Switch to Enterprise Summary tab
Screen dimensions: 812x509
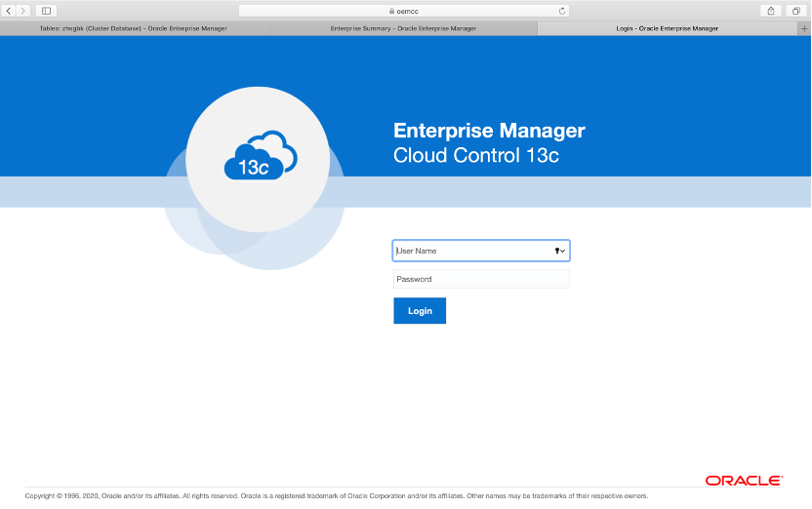(x=403, y=28)
